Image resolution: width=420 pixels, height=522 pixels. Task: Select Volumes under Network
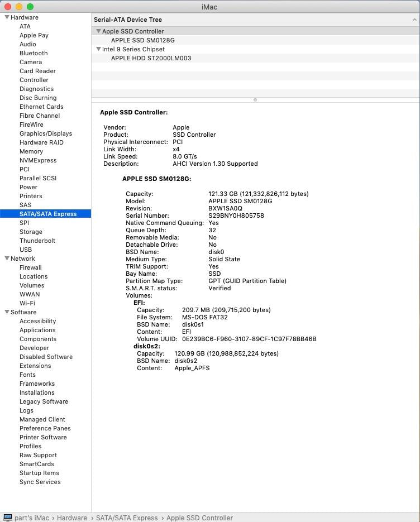pos(32,286)
